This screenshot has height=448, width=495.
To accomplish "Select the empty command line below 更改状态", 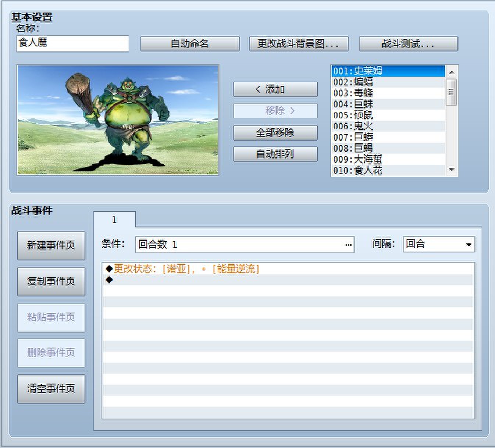I will pyautogui.click(x=288, y=280).
